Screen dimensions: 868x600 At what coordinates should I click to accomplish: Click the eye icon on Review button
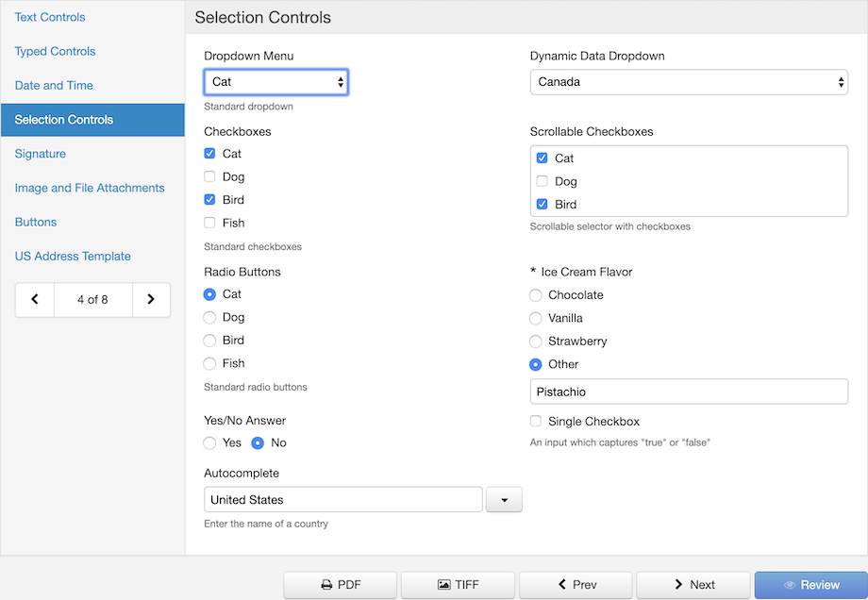[x=790, y=585]
